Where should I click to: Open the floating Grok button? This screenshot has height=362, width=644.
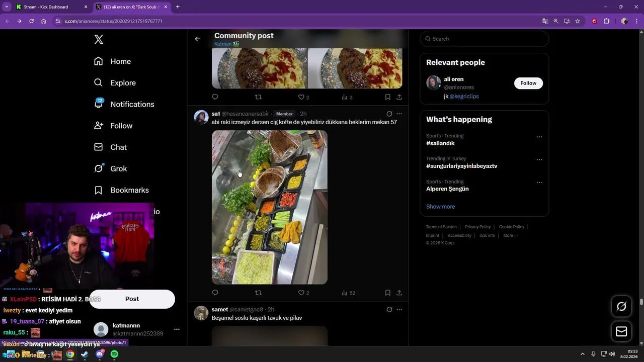(x=621, y=306)
